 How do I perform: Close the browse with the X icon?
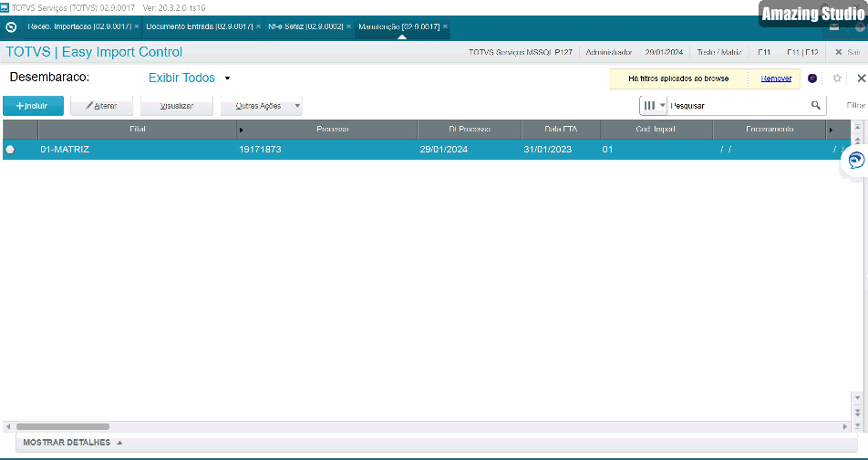point(862,78)
